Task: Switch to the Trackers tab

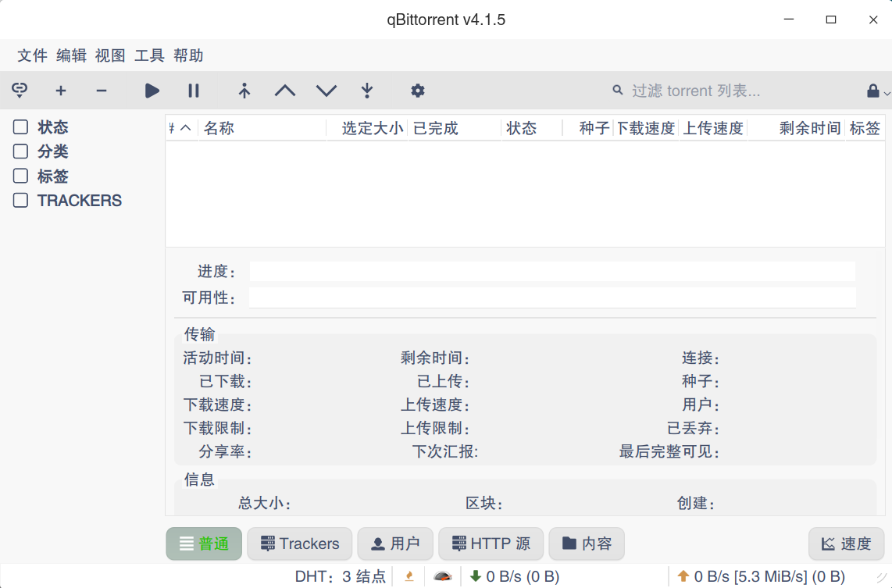Action: point(300,543)
